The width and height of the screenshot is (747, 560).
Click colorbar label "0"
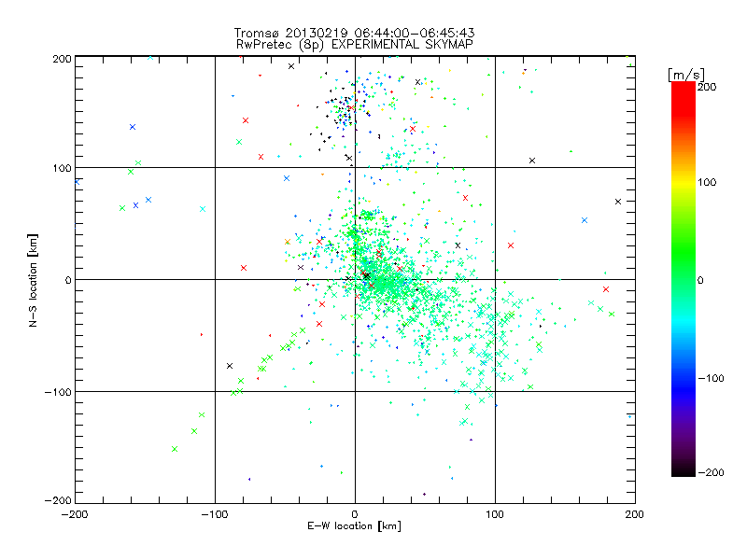(x=700, y=280)
